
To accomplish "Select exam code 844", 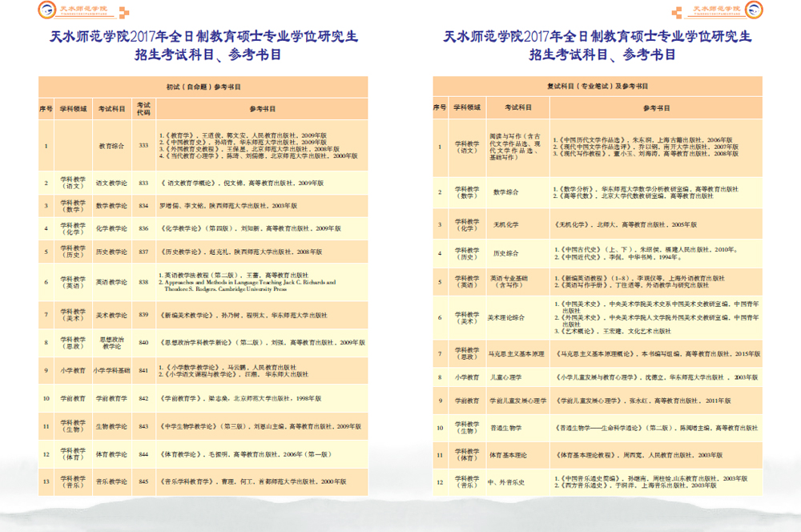I will point(143,454).
